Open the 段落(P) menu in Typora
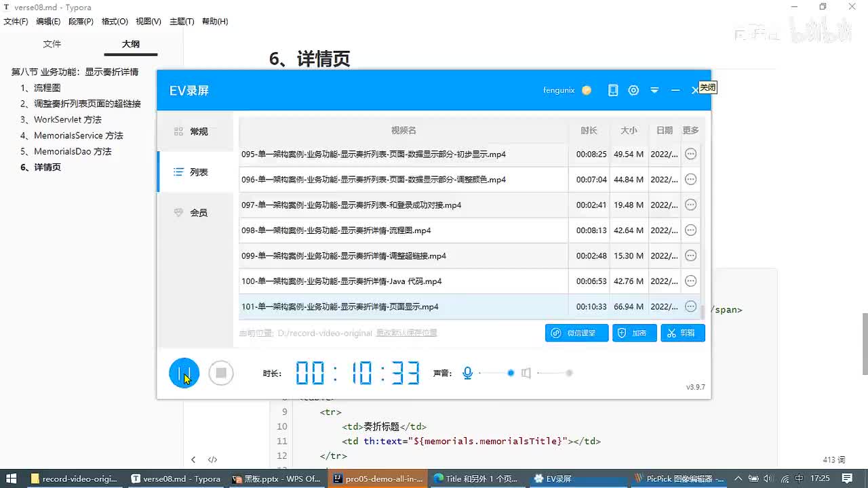Screen dimensions: 868x488 81,22
